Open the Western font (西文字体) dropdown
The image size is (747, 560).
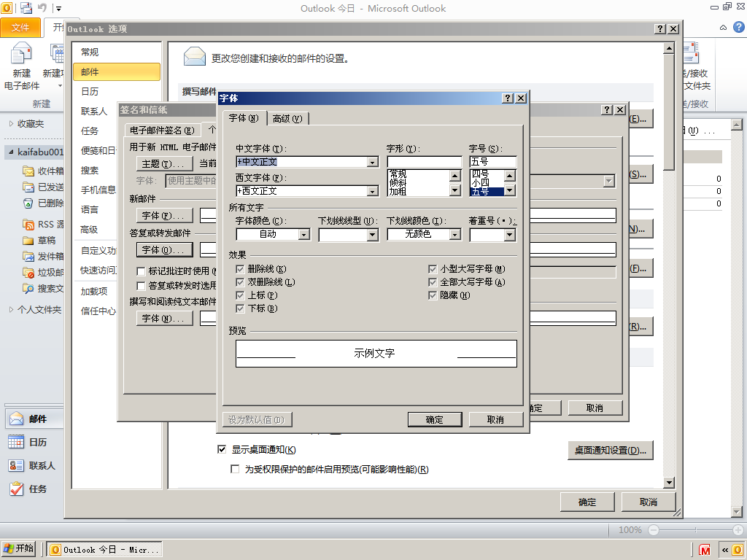(373, 192)
